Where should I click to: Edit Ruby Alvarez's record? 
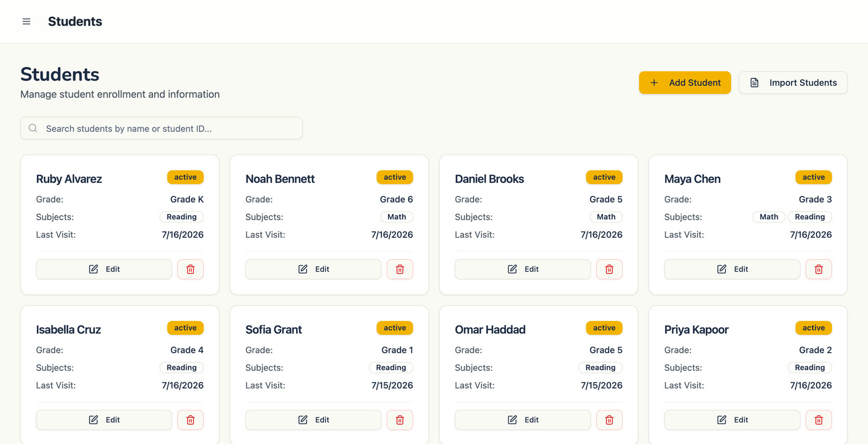pos(104,269)
